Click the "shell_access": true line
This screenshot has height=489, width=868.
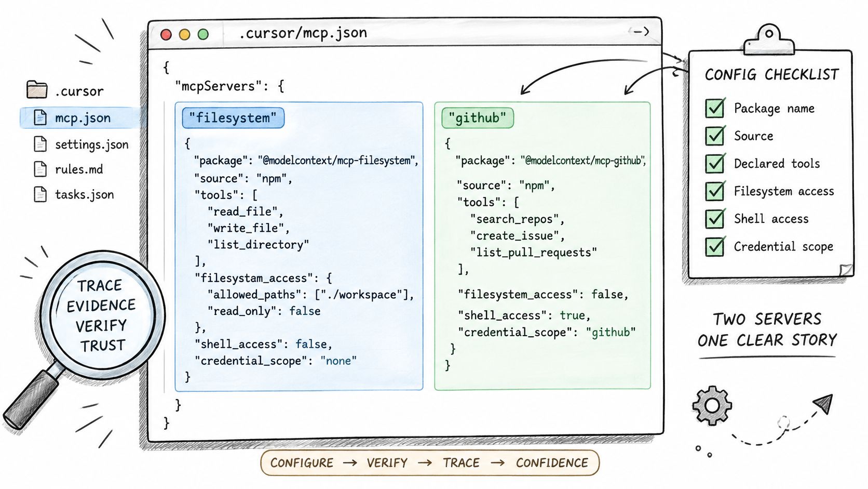524,315
